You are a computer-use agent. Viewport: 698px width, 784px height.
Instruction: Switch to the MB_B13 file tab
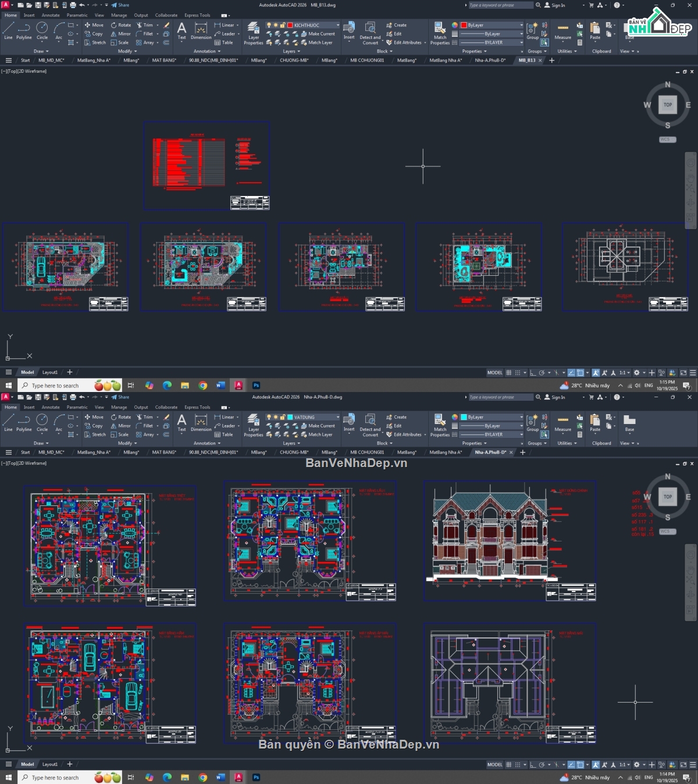[x=527, y=60]
